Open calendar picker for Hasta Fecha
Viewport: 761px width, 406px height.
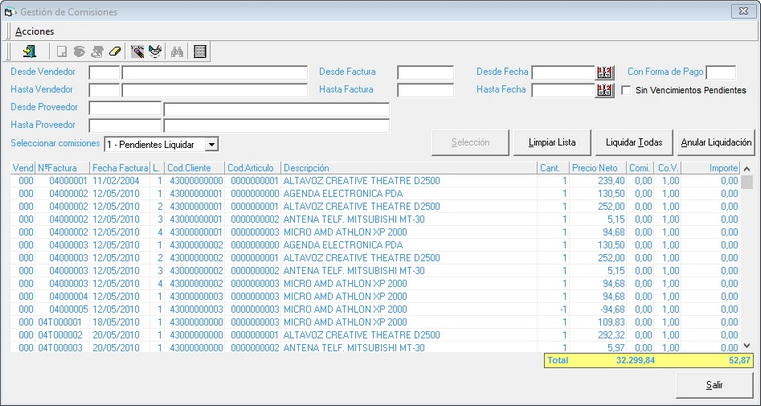tap(605, 90)
